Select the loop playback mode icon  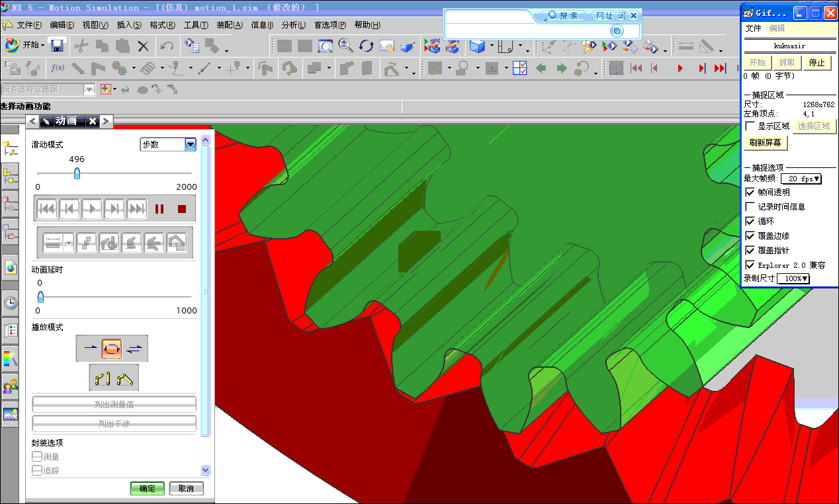112,348
